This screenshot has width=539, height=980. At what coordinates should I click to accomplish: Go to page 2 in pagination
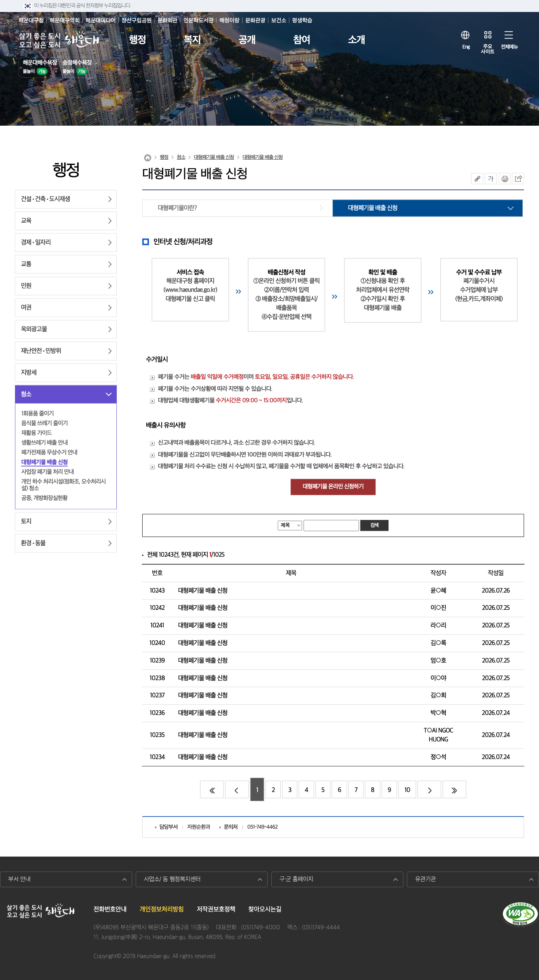coord(273,790)
